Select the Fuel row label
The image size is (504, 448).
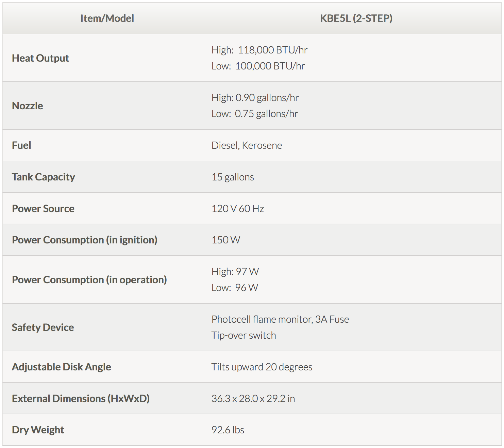coord(21,145)
